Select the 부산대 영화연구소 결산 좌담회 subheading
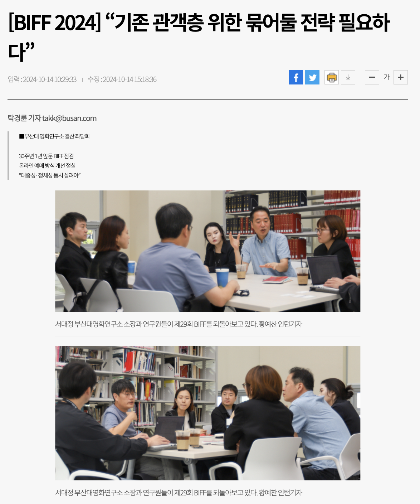Image resolution: width=420 pixels, height=504 pixels. (x=54, y=136)
